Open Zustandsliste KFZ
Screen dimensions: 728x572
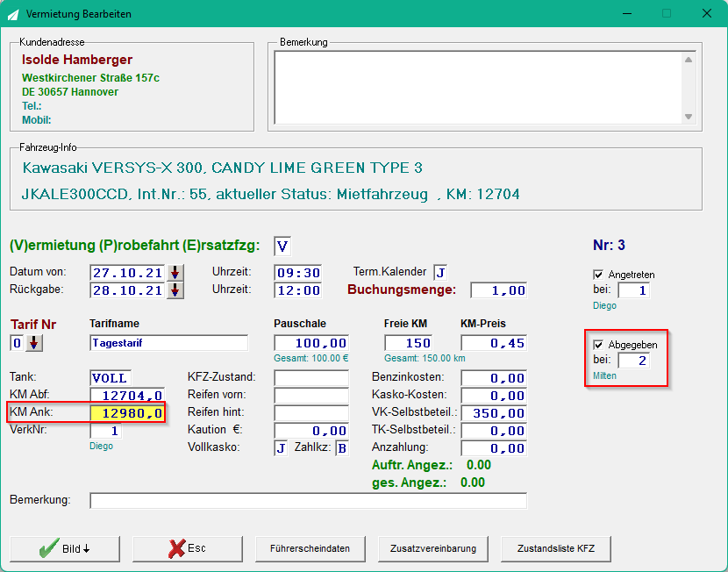(556, 549)
